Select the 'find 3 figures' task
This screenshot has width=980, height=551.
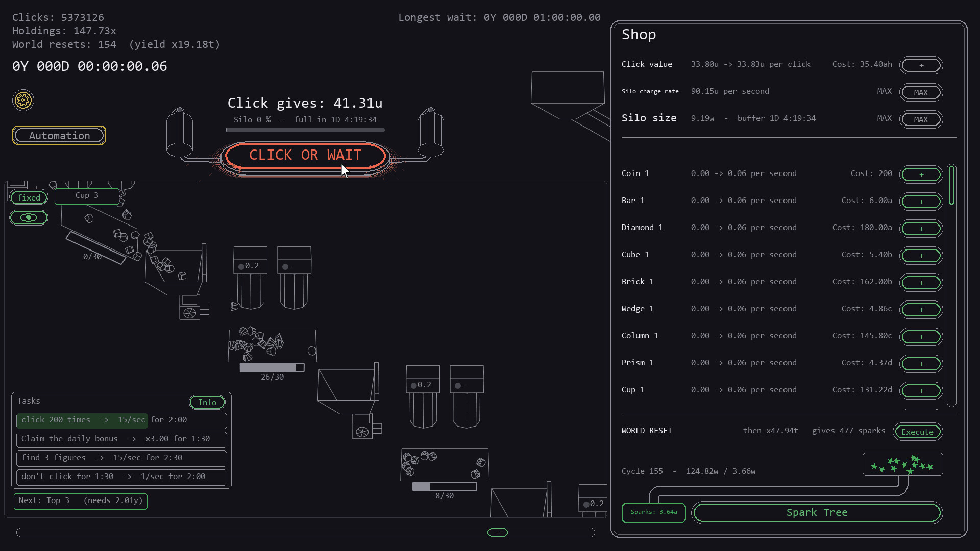pyautogui.click(x=121, y=458)
